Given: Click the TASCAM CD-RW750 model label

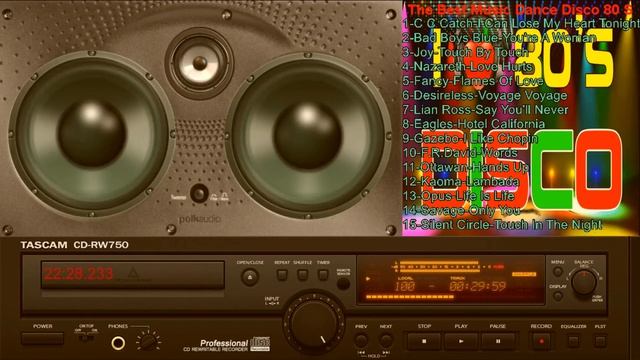Looking at the screenshot, I should point(74,245).
